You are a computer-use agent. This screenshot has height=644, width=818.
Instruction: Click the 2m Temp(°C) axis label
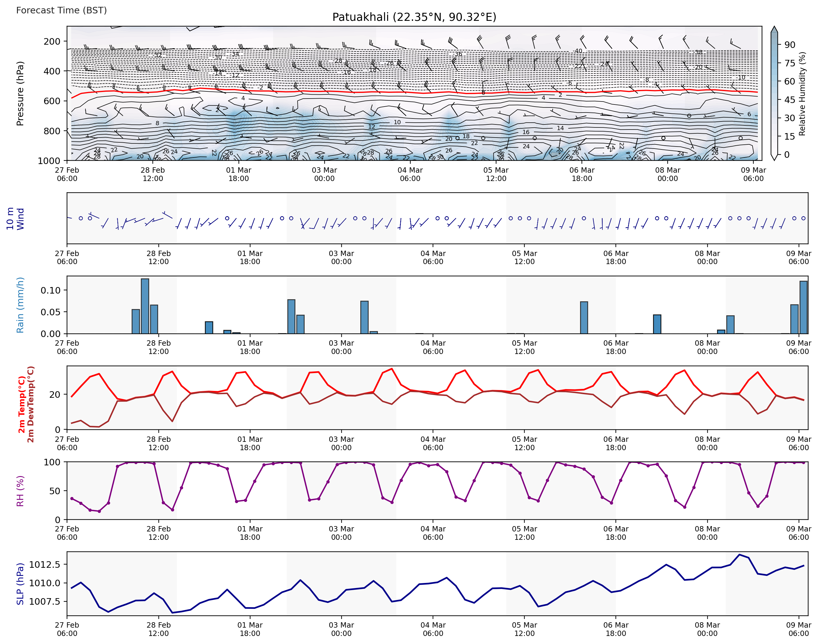(x=22, y=404)
